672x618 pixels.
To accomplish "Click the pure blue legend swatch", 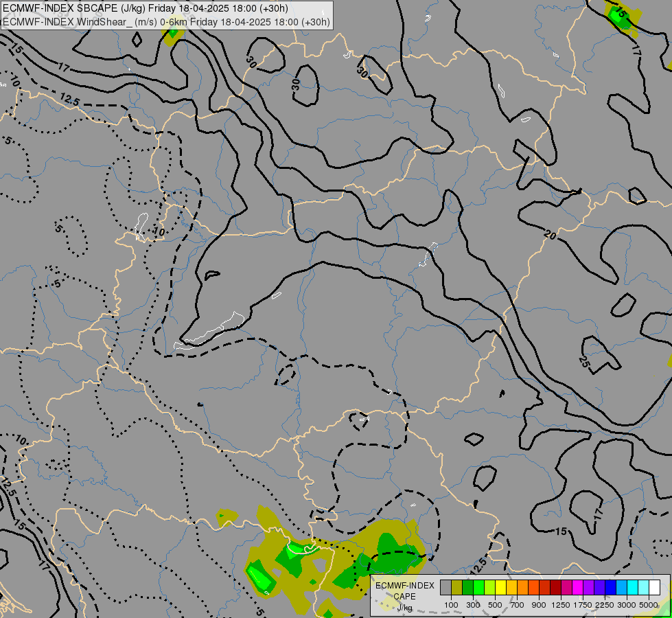I will (x=610, y=587).
